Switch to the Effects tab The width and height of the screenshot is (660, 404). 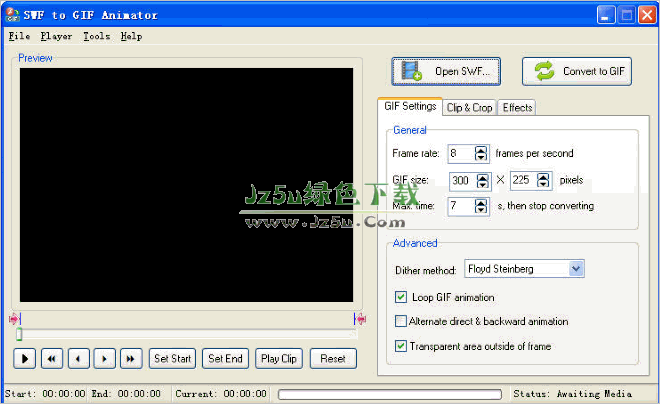[x=517, y=108]
